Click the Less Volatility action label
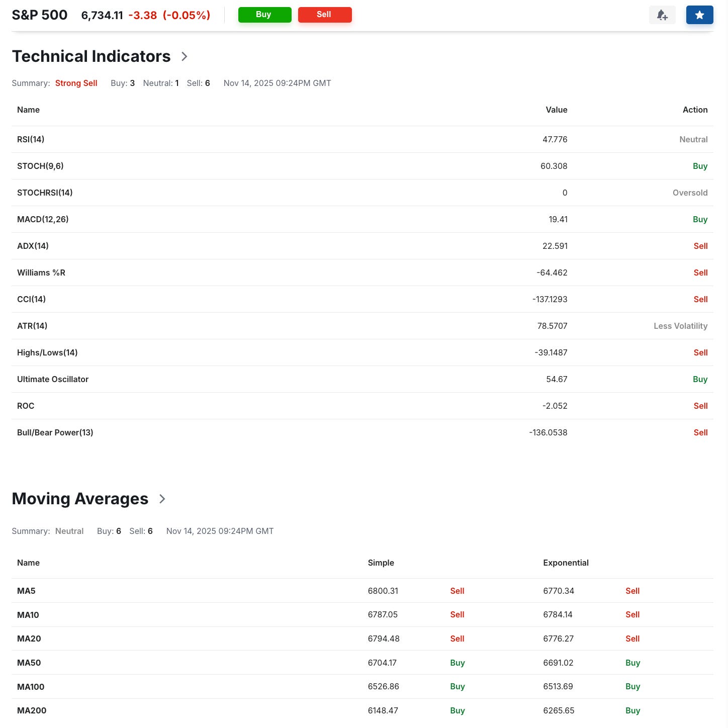Image resolution: width=728 pixels, height=728 pixels. coord(681,326)
